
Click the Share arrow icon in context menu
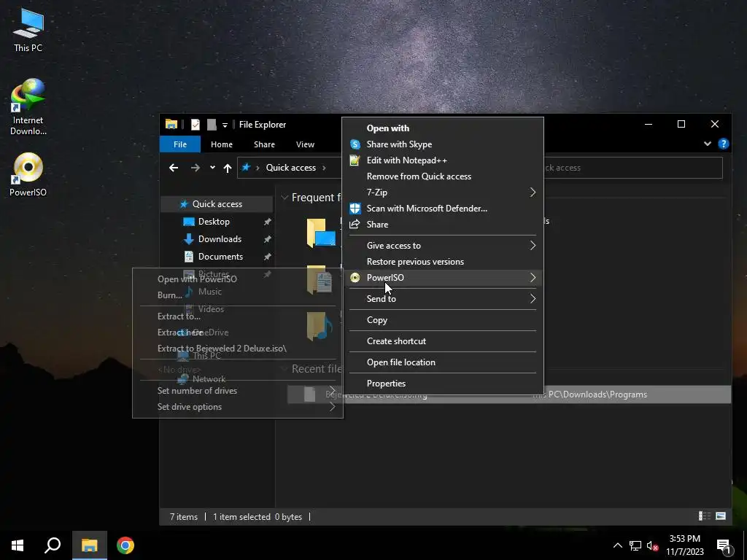click(x=355, y=225)
